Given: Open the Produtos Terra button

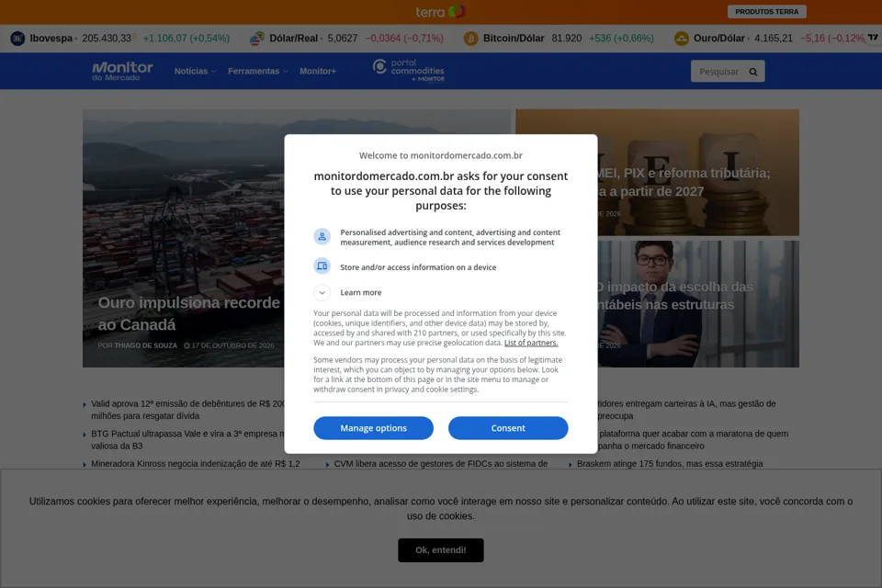Looking at the screenshot, I should (766, 11).
